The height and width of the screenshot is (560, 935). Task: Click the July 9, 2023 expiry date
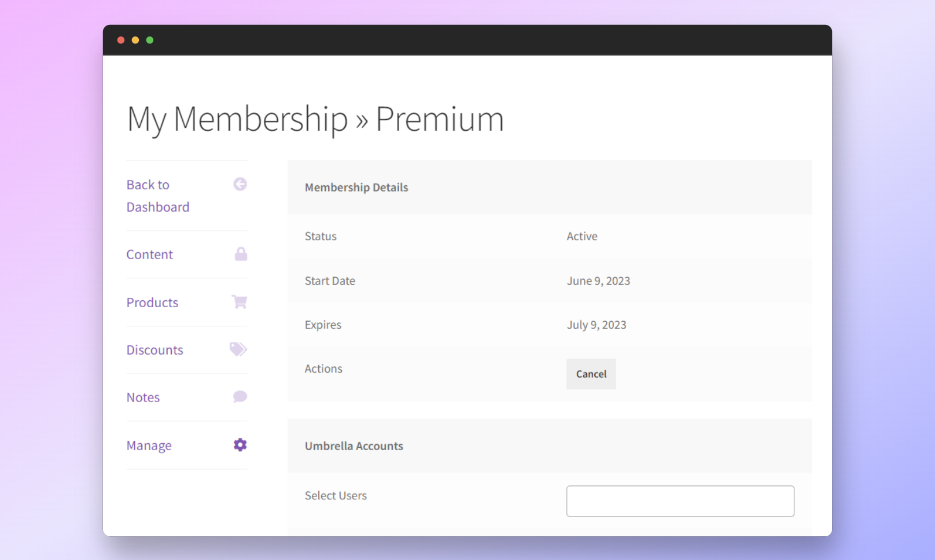pyautogui.click(x=597, y=325)
